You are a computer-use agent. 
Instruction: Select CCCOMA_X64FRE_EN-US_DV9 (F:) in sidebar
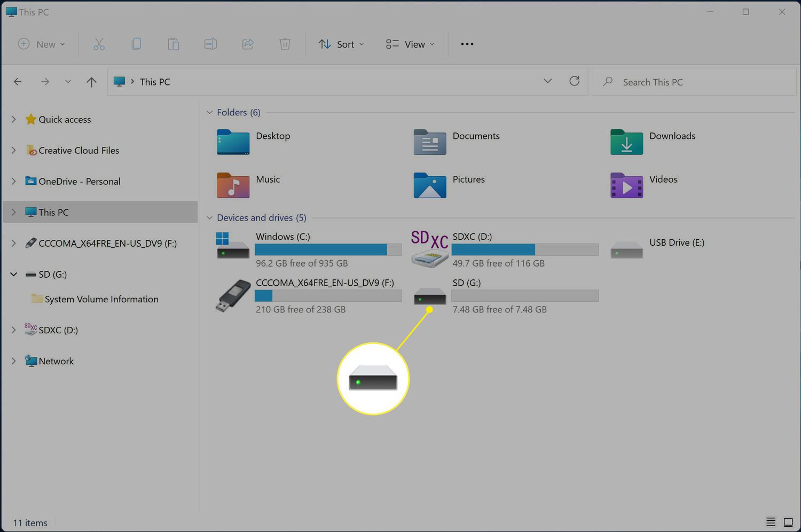108,244
